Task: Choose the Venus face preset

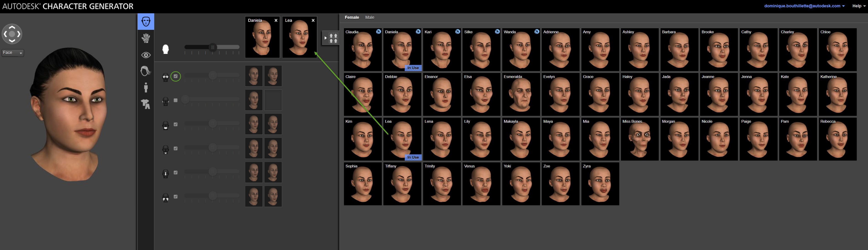Action: (x=481, y=184)
